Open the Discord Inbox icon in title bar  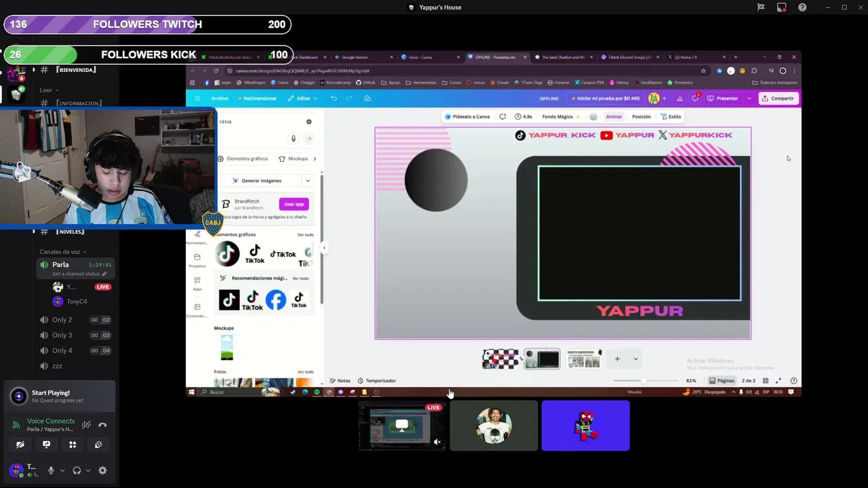[x=782, y=7]
